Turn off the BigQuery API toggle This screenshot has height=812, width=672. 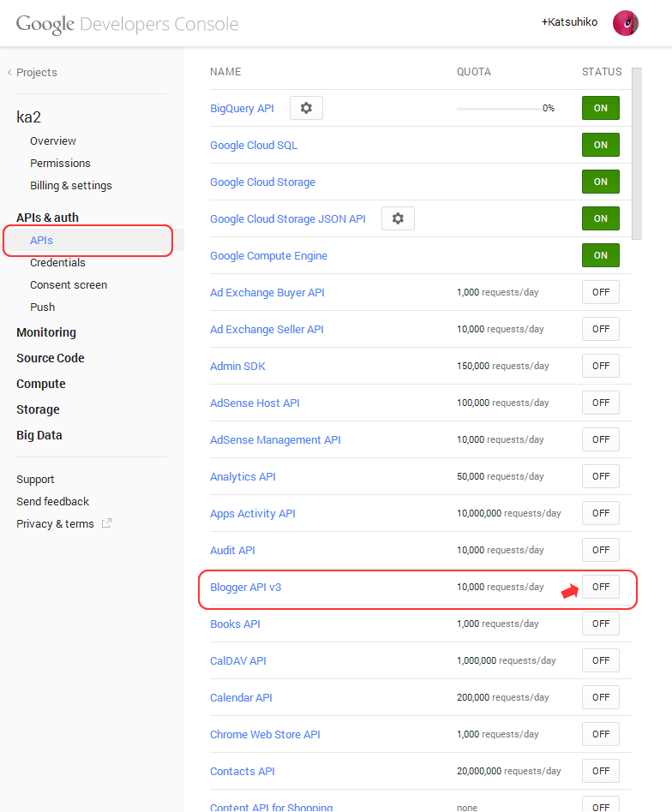click(600, 108)
